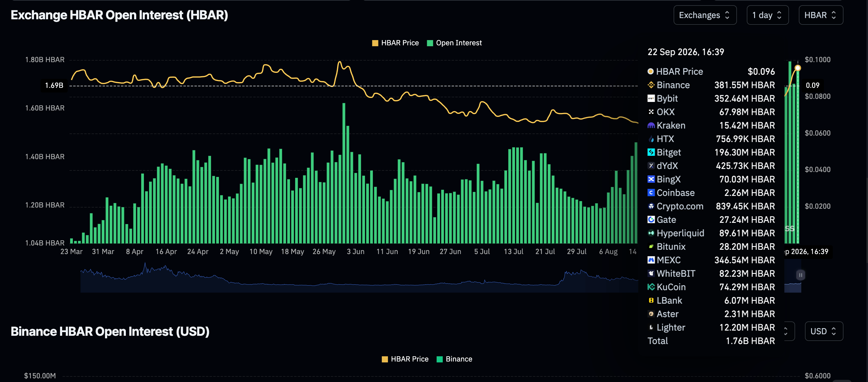The image size is (868, 382).
Task: Click the "1.69B" dashed line label
Action: 54,85
